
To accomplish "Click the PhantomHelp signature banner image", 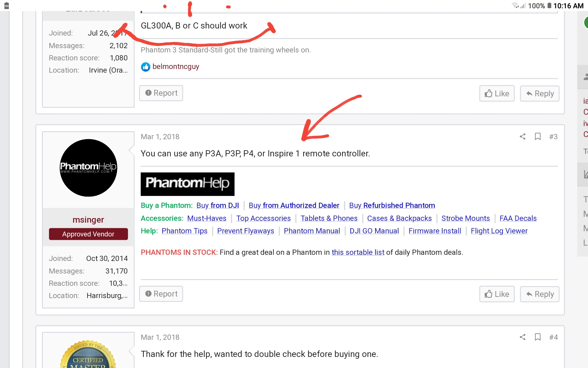I will [187, 184].
